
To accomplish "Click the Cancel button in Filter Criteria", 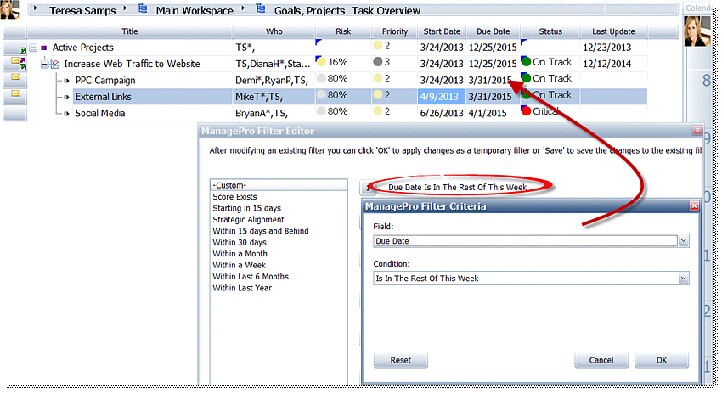I will click(x=601, y=360).
